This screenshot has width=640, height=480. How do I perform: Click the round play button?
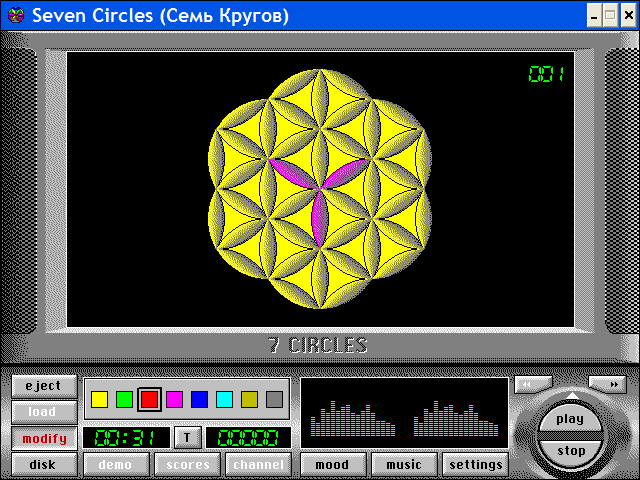click(x=570, y=418)
